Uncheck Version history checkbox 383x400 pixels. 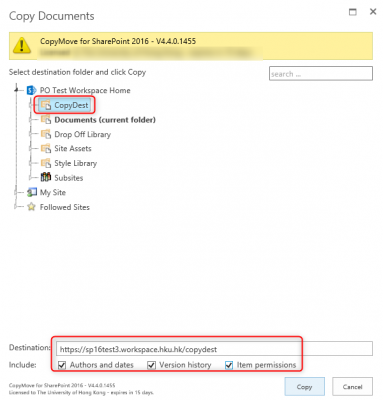coord(151,365)
